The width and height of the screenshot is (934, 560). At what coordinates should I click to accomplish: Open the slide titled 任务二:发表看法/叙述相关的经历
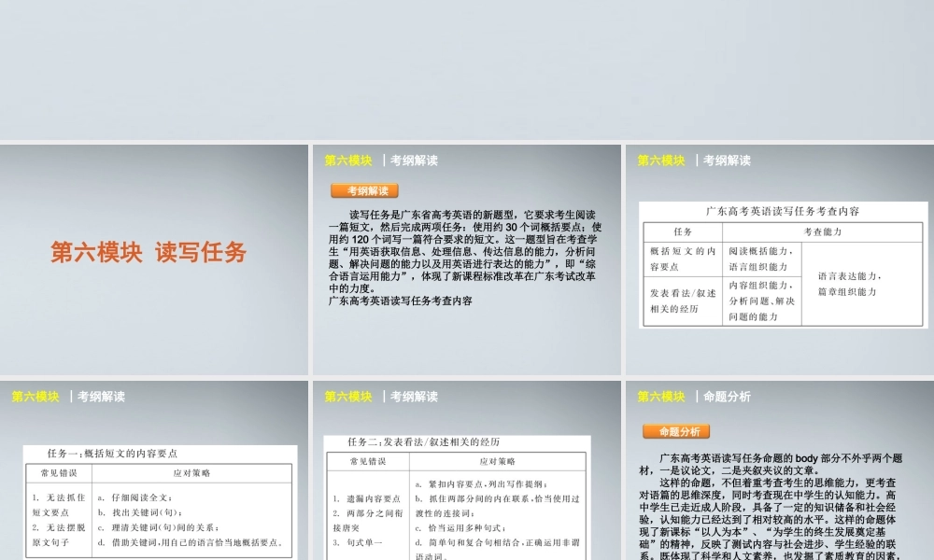pos(466,470)
